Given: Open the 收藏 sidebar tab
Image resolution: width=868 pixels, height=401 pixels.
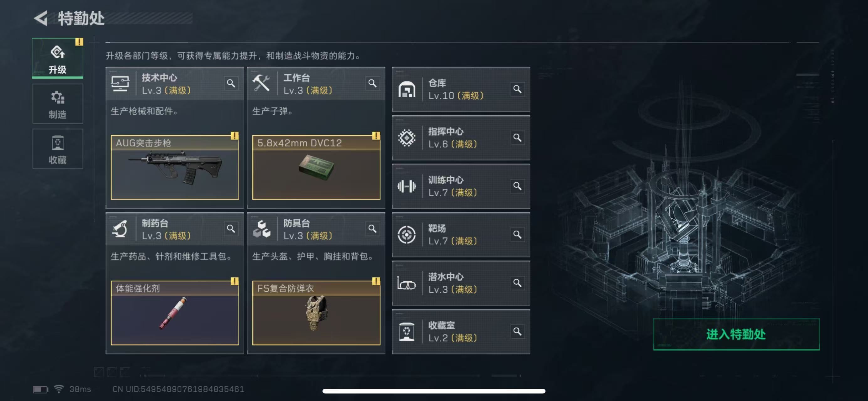Looking at the screenshot, I should (x=58, y=149).
